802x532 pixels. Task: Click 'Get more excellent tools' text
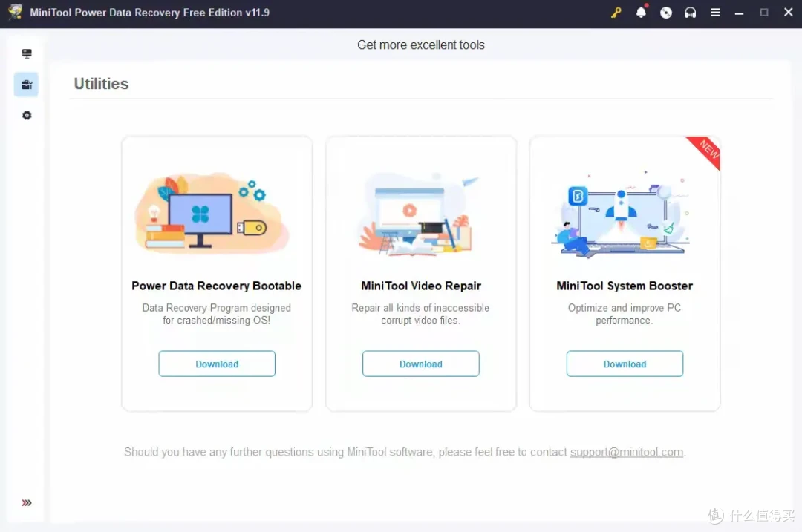pos(420,45)
